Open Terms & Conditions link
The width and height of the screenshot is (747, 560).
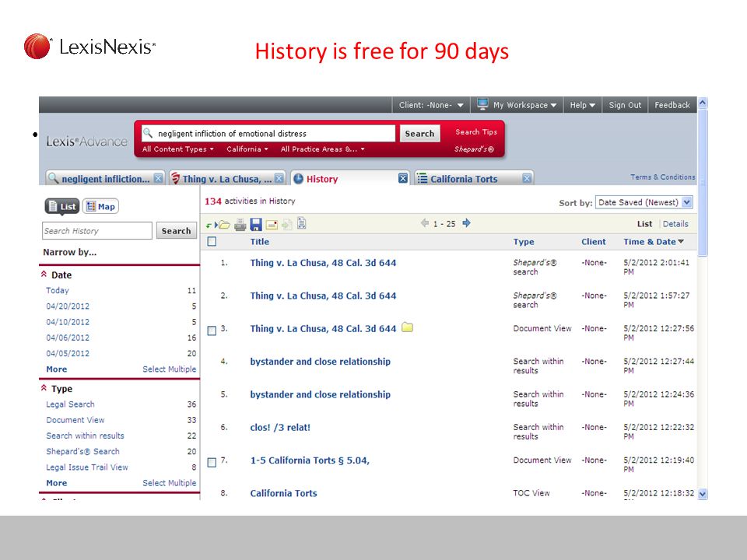(x=663, y=177)
